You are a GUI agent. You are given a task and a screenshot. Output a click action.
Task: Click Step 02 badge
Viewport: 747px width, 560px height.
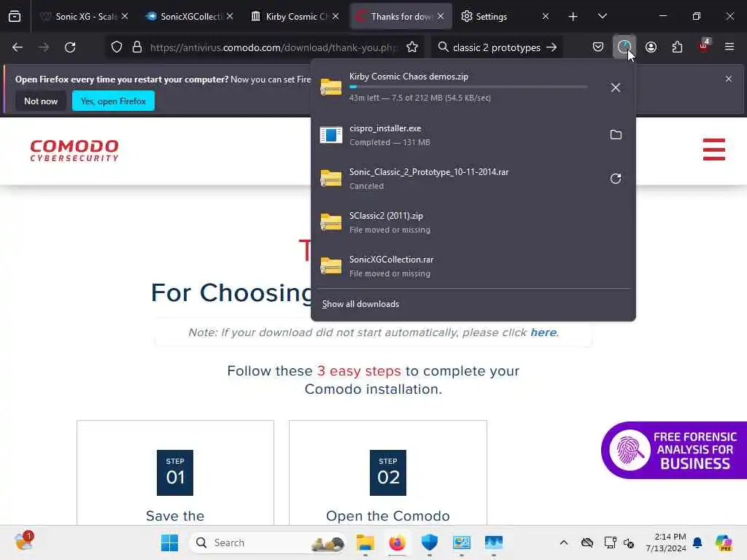pos(388,472)
